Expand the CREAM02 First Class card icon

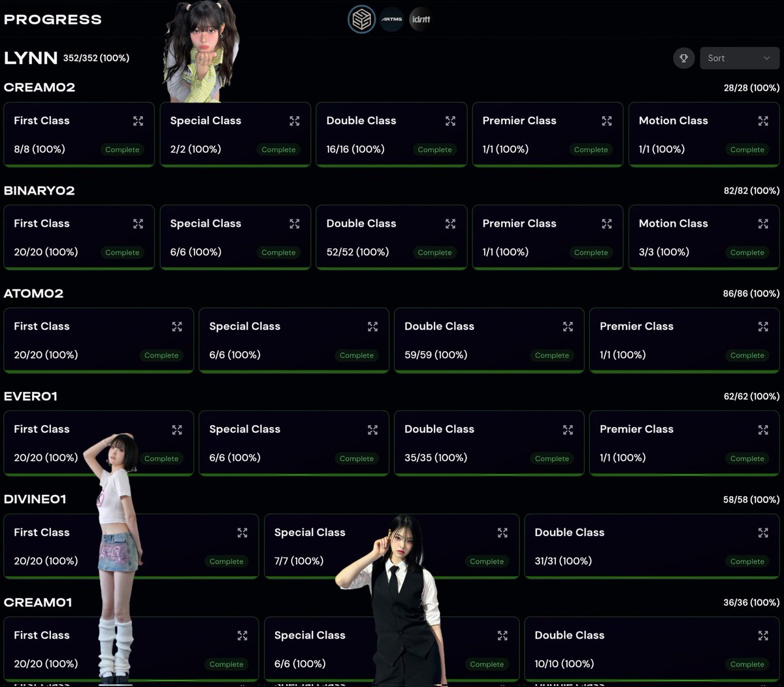click(138, 121)
